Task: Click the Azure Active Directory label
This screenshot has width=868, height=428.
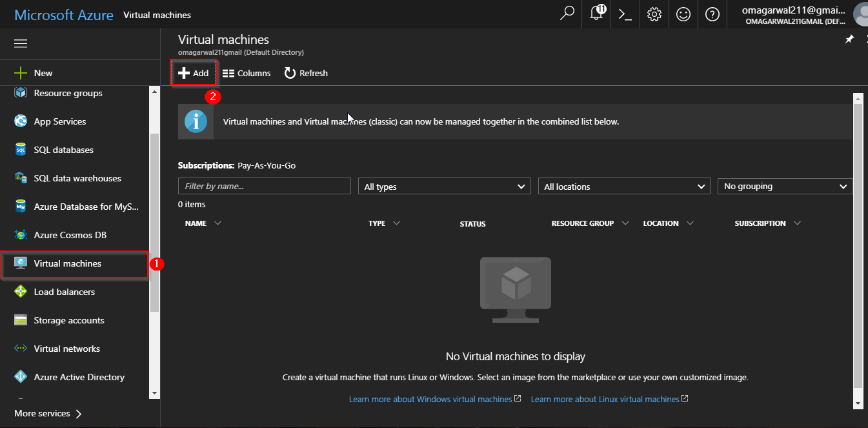Action: (x=79, y=377)
